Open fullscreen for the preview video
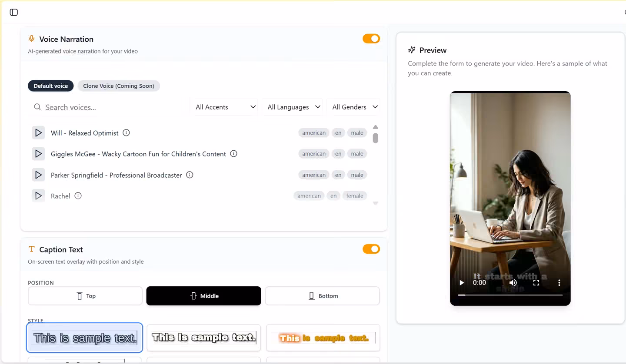The width and height of the screenshot is (626, 364). (x=536, y=283)
